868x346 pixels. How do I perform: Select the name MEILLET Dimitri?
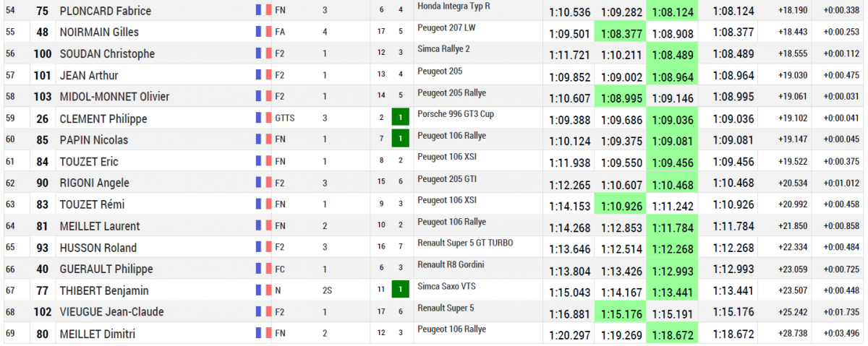(97, 334)
